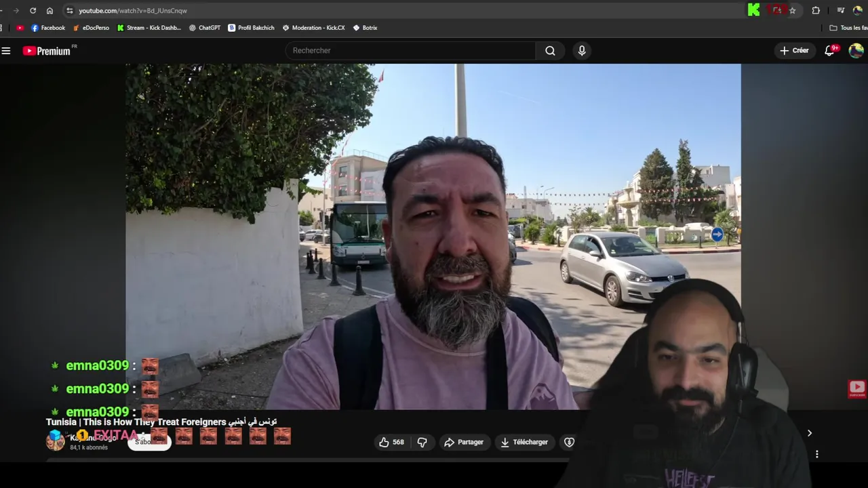Pause the video by clicking the player
The image size is (868, 488).
433,237
